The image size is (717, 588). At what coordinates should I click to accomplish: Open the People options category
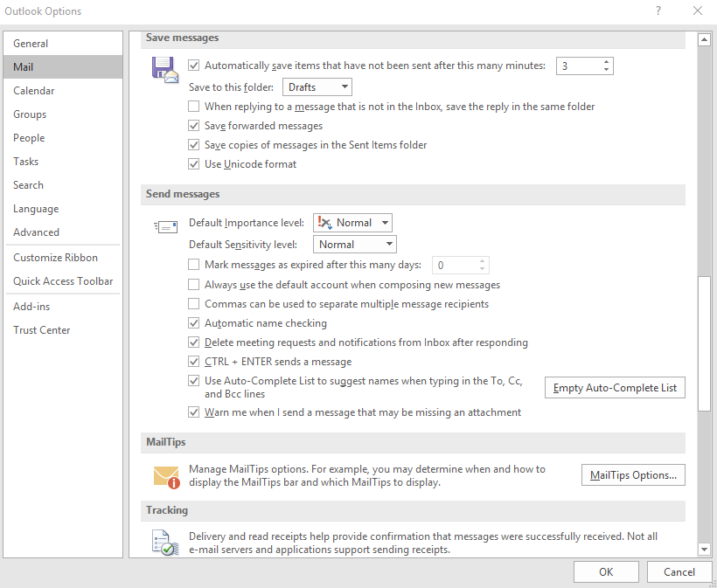63,138
